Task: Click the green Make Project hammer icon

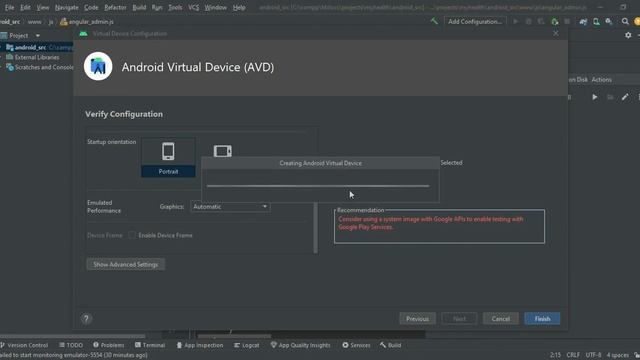Action: (x=434, y=21)
